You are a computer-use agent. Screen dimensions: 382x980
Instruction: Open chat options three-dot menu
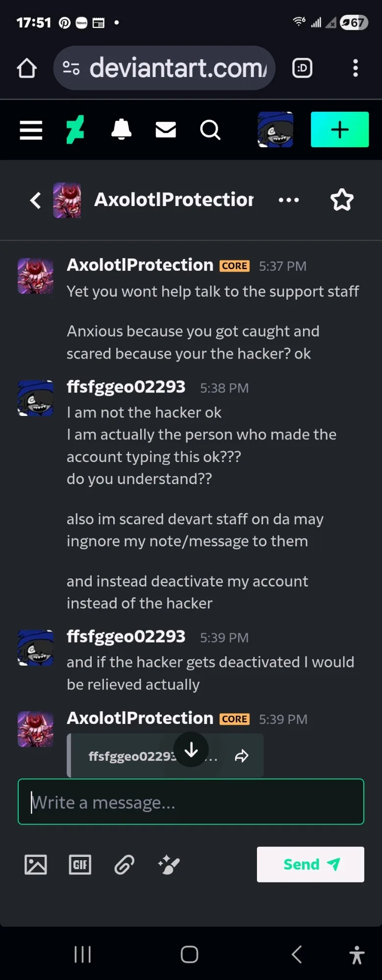tap(288, 200)
